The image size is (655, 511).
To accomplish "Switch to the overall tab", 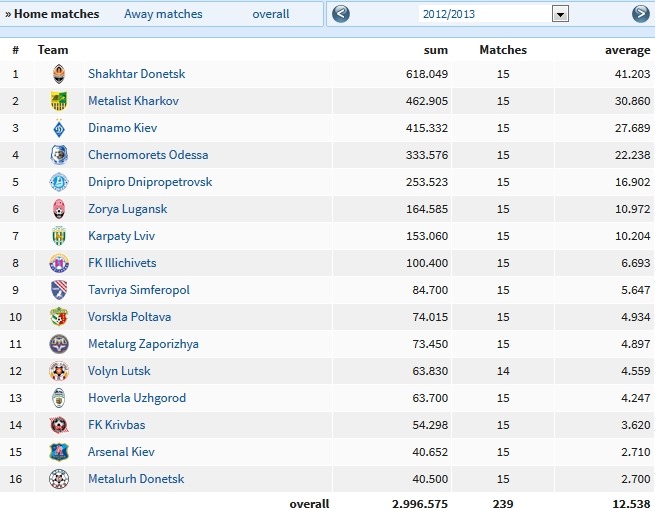I will point(271,14).
